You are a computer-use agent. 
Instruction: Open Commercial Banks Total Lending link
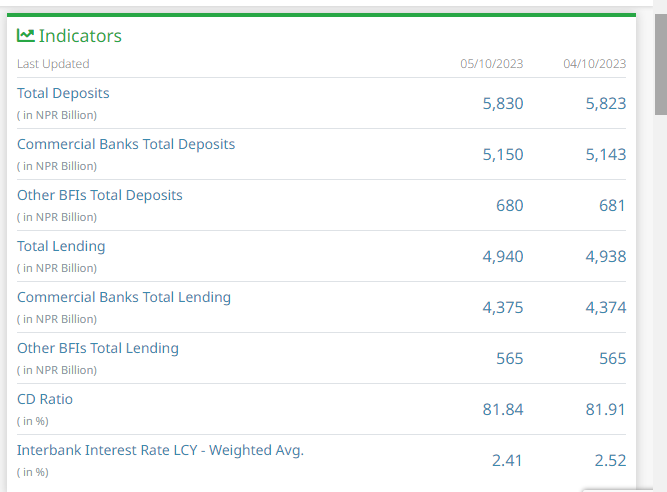click(x=124, y=297)
